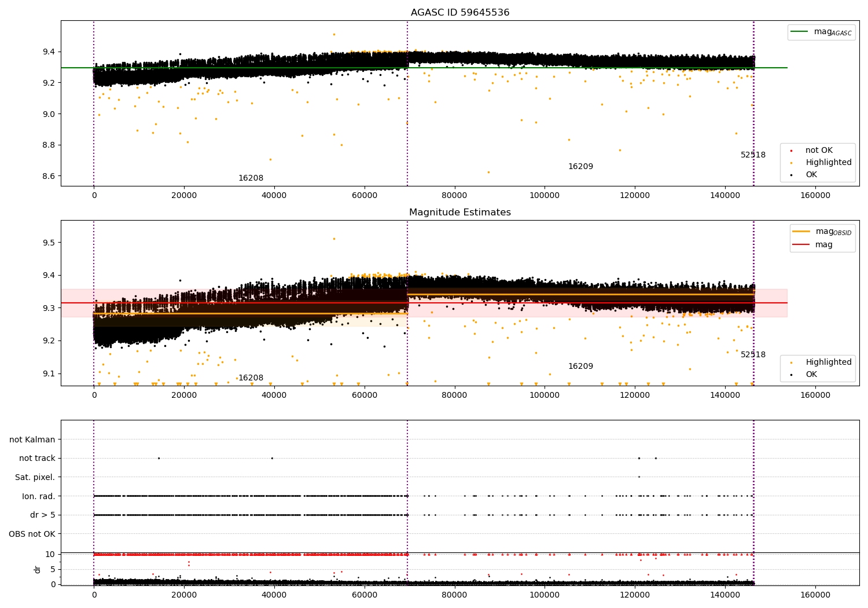Select the orange mag OBSID legend line

[801, 232]
